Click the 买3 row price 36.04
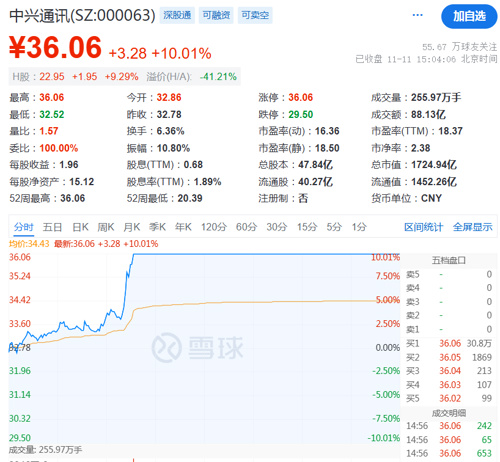This screenshot has height=462, width=500. [x=450, y=371]
